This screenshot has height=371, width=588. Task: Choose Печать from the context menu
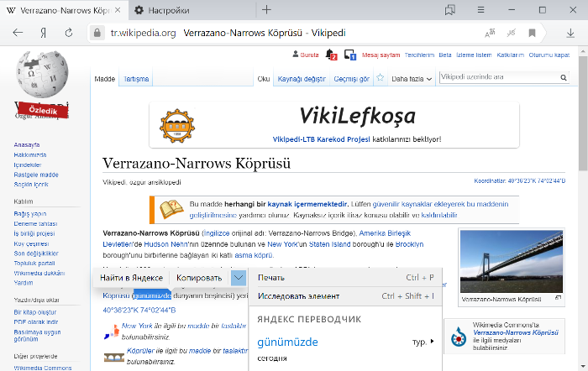(345, 278)
